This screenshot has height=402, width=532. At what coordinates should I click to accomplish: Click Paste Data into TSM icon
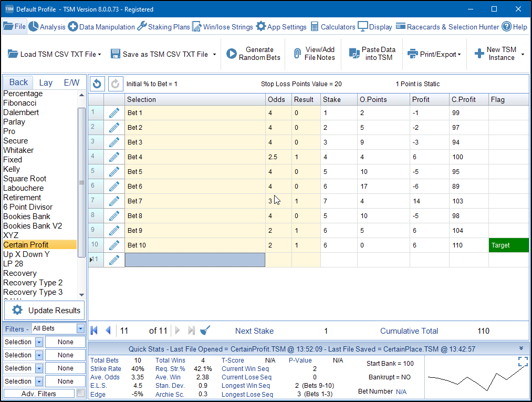coord(354,54)
